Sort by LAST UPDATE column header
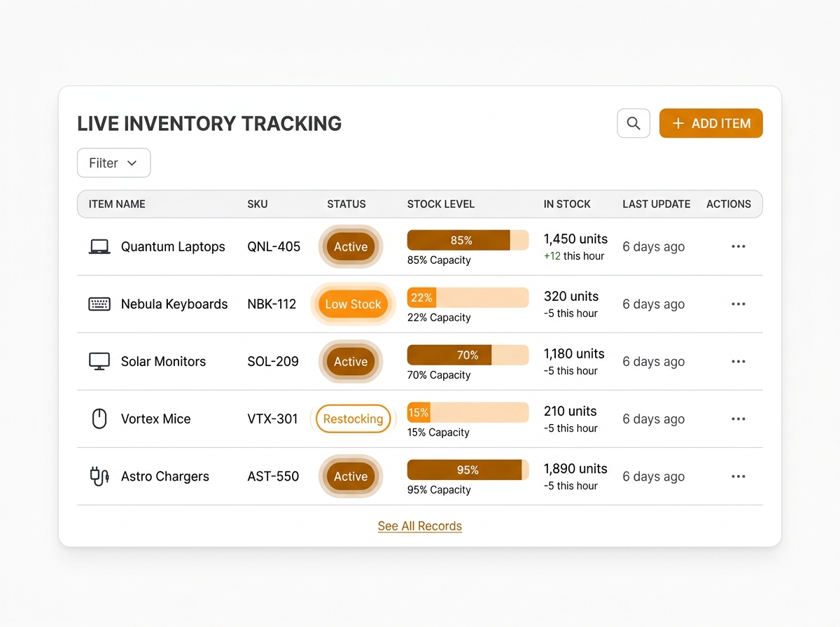The height and width of the screenshot is (627, 840). [657, 204]
